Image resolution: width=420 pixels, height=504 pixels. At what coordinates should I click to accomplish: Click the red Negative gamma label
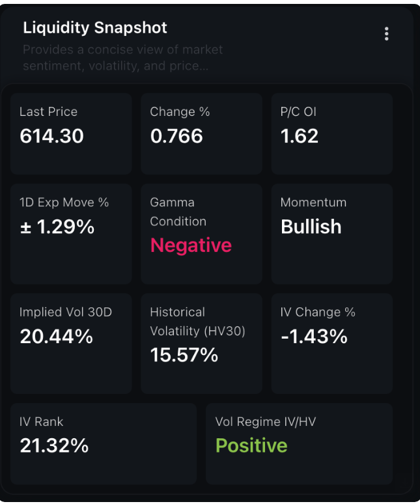click(x=191, y=245)
